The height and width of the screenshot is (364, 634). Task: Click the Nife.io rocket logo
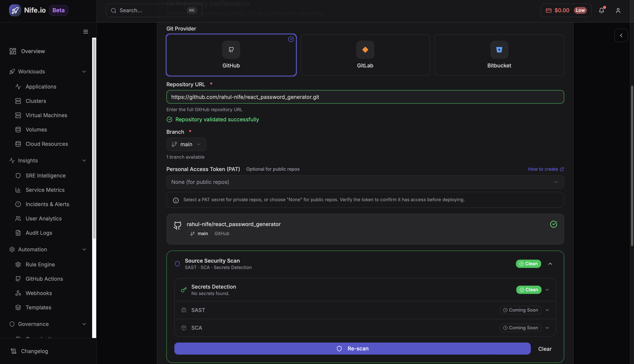[15, 10]
